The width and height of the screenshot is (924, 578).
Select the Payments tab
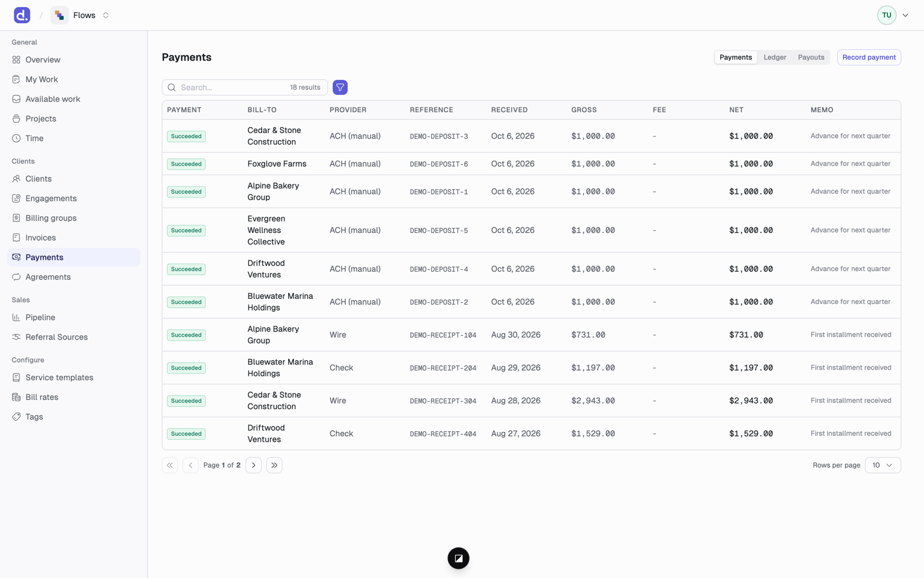[x=736, y=57]
